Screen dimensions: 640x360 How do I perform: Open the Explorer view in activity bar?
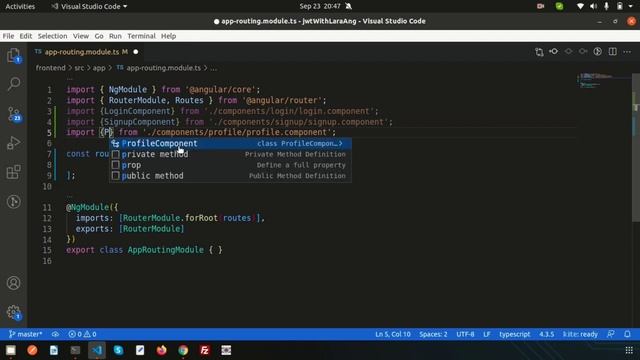coord(13,55)
